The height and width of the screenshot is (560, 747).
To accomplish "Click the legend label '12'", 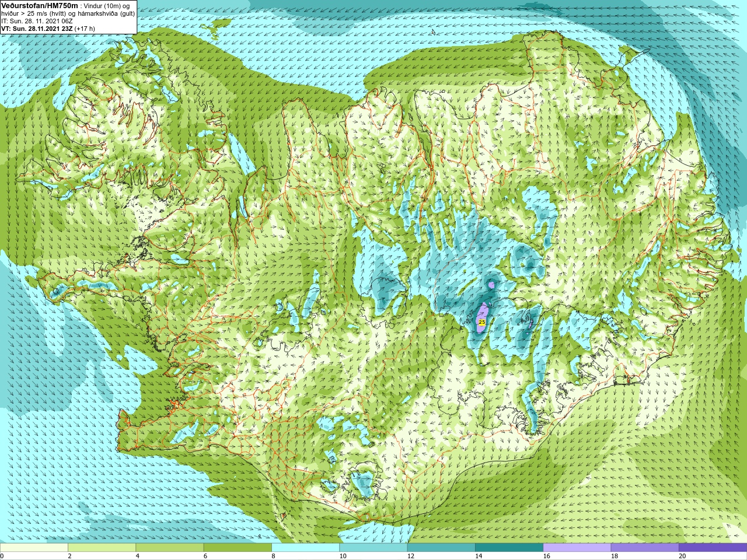I will pos(411,556).
